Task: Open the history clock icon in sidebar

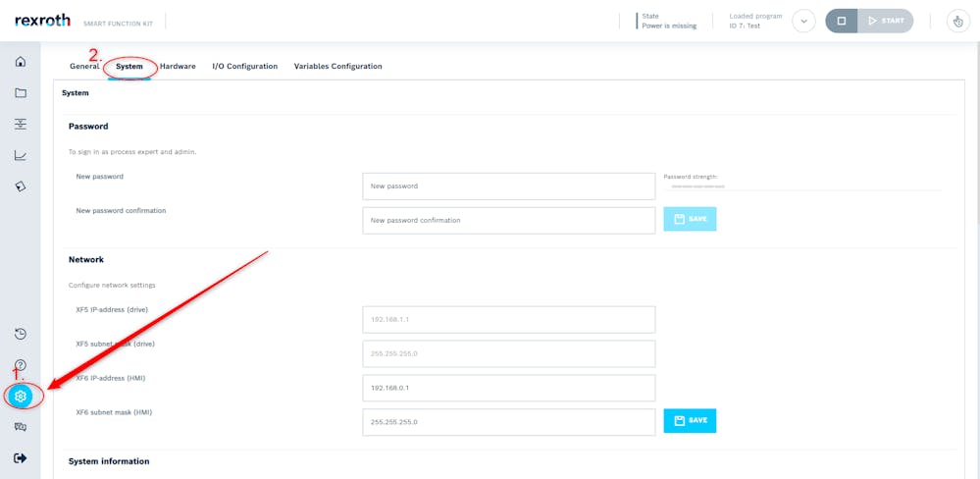Action: [21, 334]
